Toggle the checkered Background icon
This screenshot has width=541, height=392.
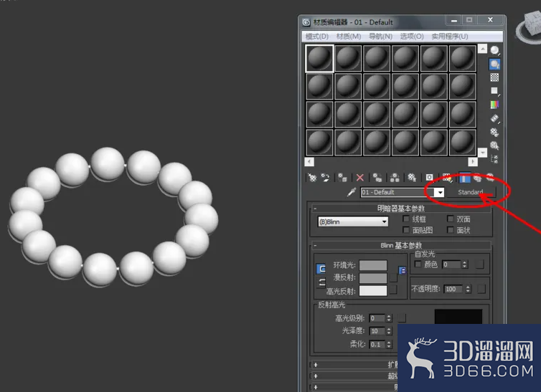(495, 77)
